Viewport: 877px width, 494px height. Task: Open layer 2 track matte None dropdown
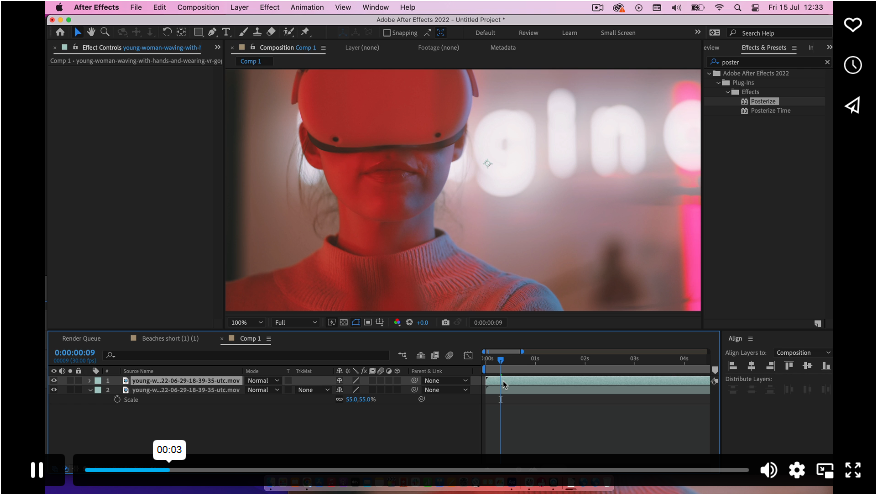click(313, 390)
